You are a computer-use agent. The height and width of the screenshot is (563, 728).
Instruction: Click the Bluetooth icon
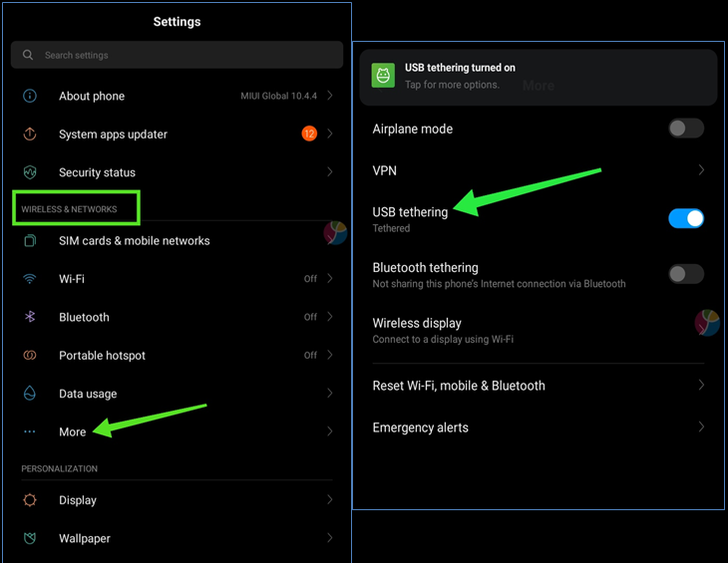pos(30,317)
